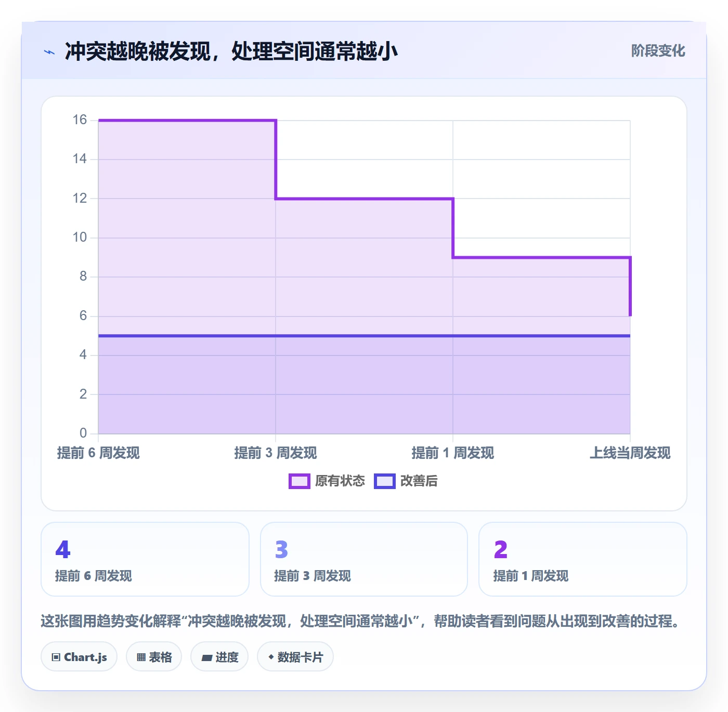This screenshot has height=712, width=728.
Task: Click the 提前 6 周发现 x-axis label
Action: 98,453
